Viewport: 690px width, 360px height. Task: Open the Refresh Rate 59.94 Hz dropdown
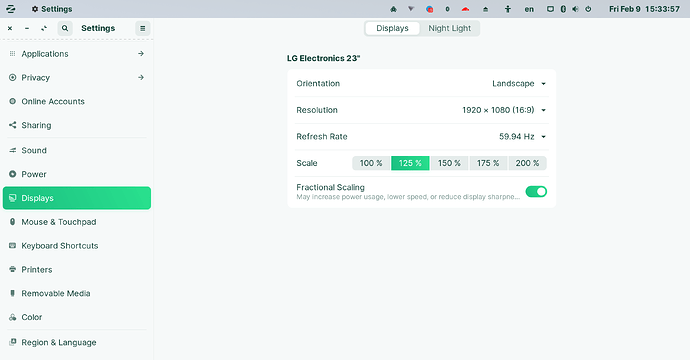[x=522, y=136]
